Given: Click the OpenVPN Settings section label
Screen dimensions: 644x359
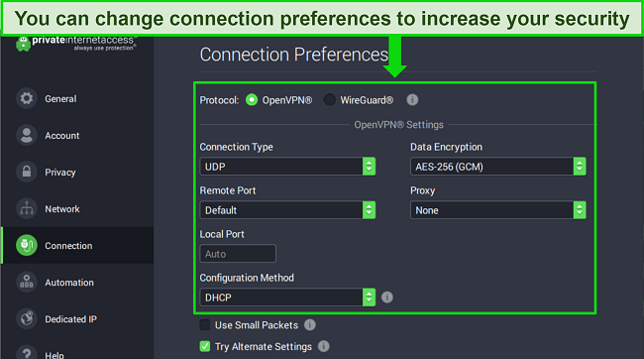Looking at the screenshot, I should point(399,125).
